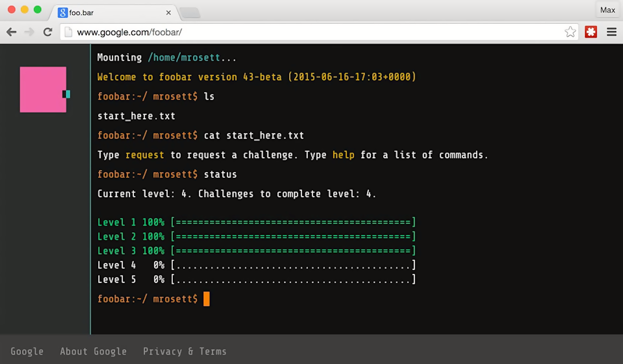Screen dimensions: 623x364
Task: Click the Welcome to foobar version line
Action: (257, 77)
